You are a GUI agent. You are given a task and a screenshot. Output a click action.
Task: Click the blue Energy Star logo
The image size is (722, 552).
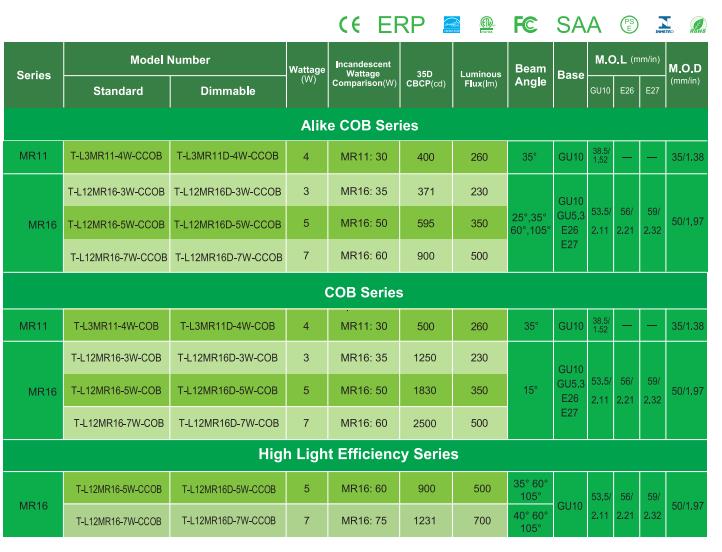click(x=449, y=23)
